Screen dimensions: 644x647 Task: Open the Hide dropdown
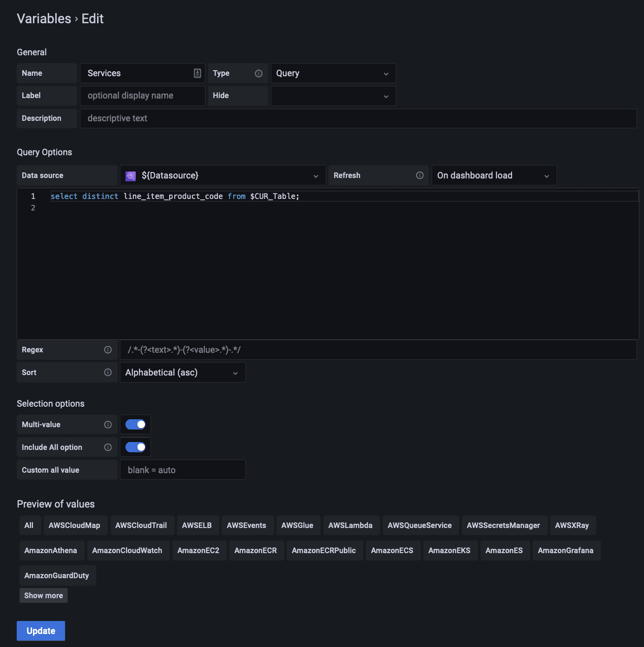pos(333,96)
